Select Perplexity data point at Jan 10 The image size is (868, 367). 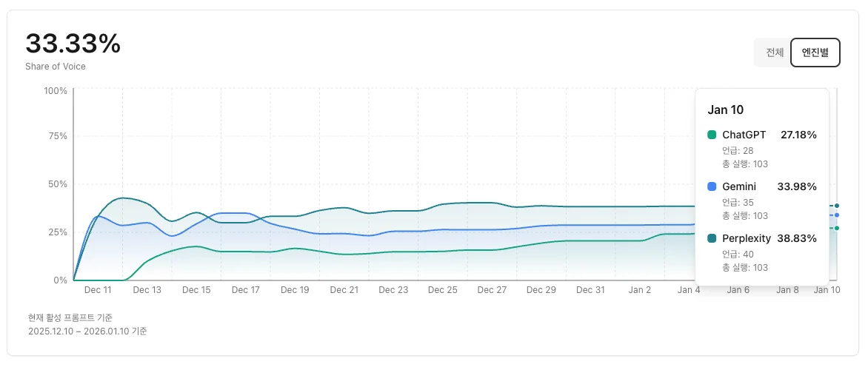click(x=837, y=206)
